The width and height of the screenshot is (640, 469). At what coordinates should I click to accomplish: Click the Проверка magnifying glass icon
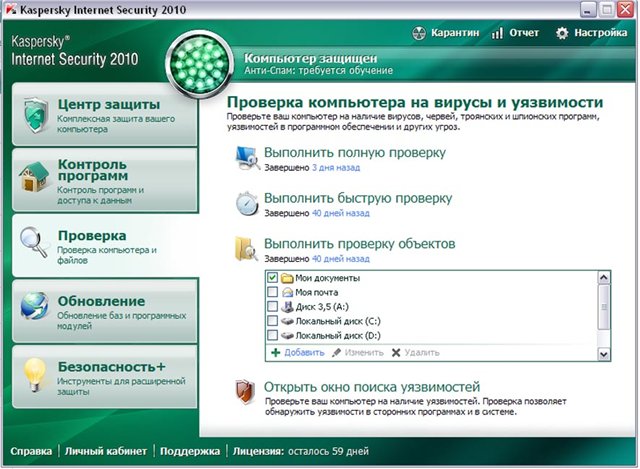pos(34,242)
